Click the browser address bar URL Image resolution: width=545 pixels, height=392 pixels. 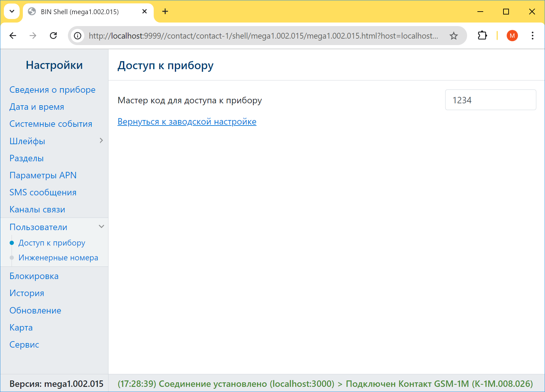(x=263, y=36)
